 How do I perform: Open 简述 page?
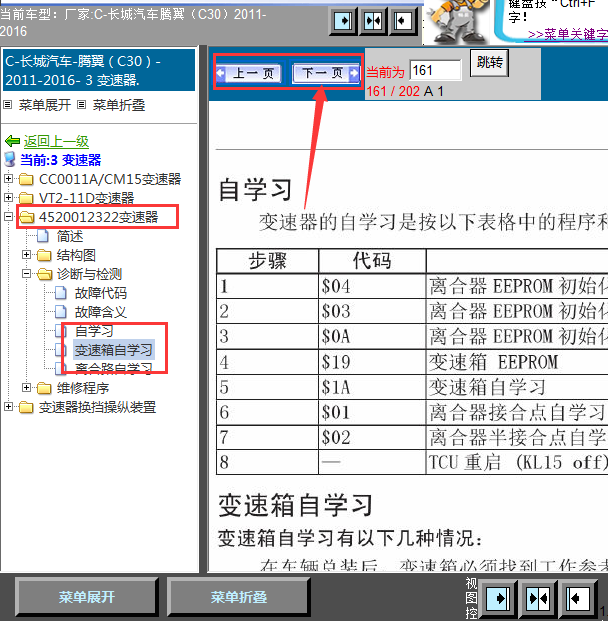click(x=70, y=236)
